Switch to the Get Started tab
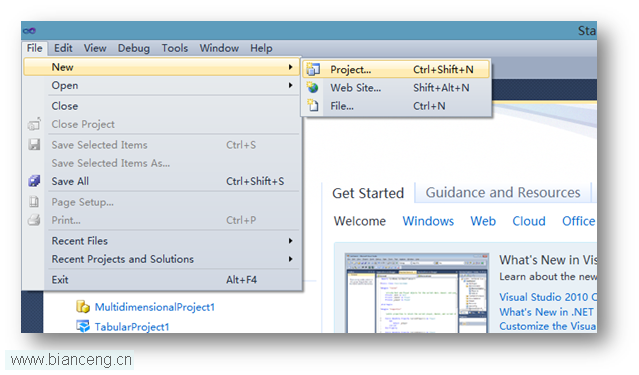Viewport: 639px width, 375px height. pos(368,193)
